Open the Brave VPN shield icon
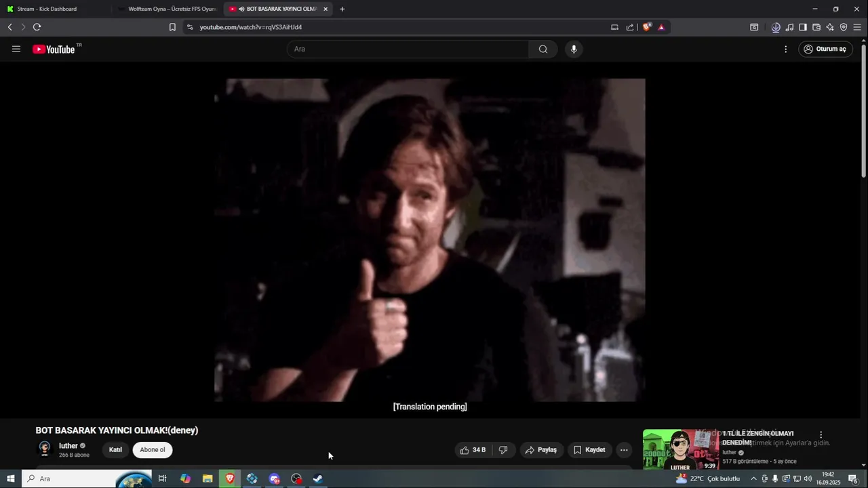 pyautogui.click(x=844, y=27)
